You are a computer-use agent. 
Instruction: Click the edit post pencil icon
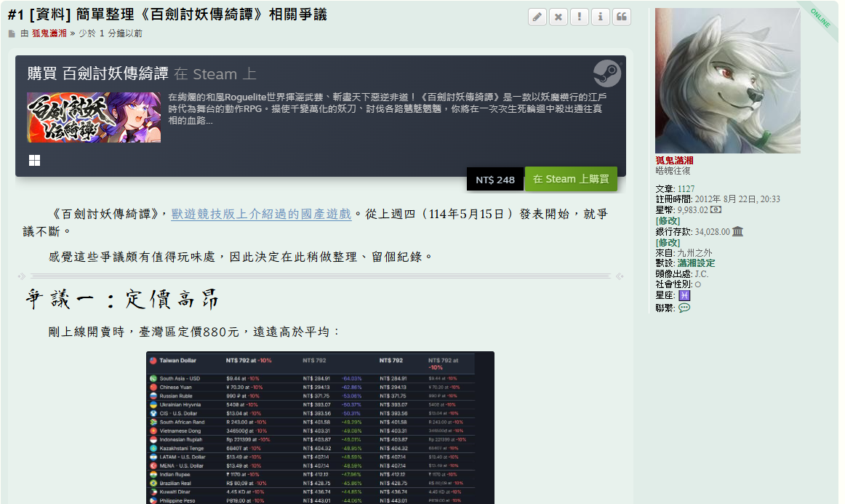click(x=537, y=17)
